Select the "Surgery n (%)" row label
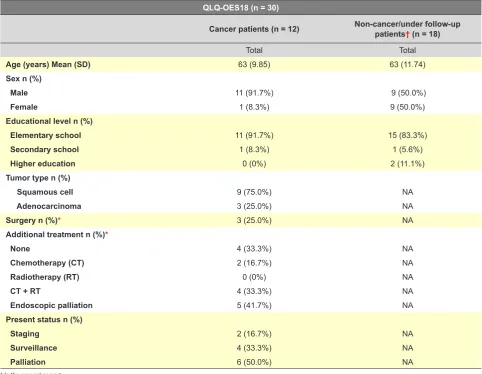482x374 pixels. [x=33, y=220]
